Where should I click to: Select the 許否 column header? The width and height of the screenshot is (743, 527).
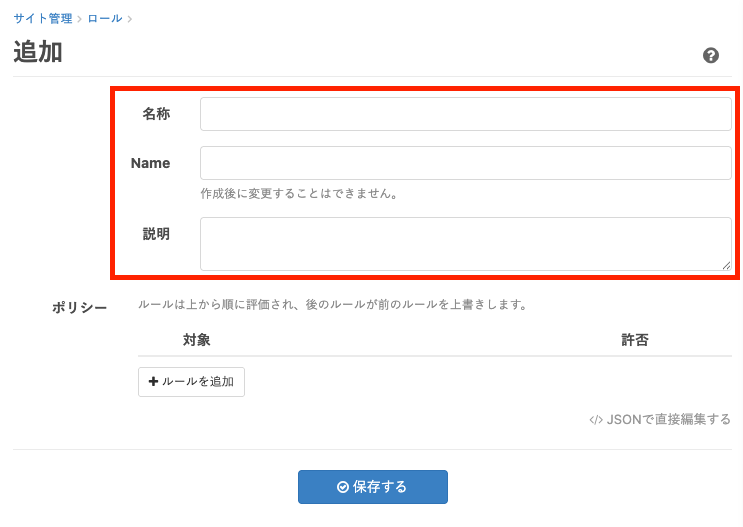click(x=635, y=340)
